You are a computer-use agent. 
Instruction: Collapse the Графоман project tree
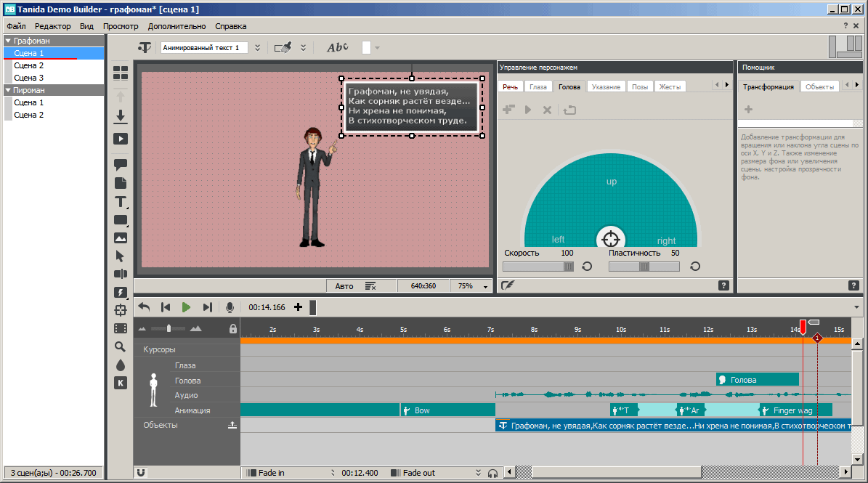8,41
